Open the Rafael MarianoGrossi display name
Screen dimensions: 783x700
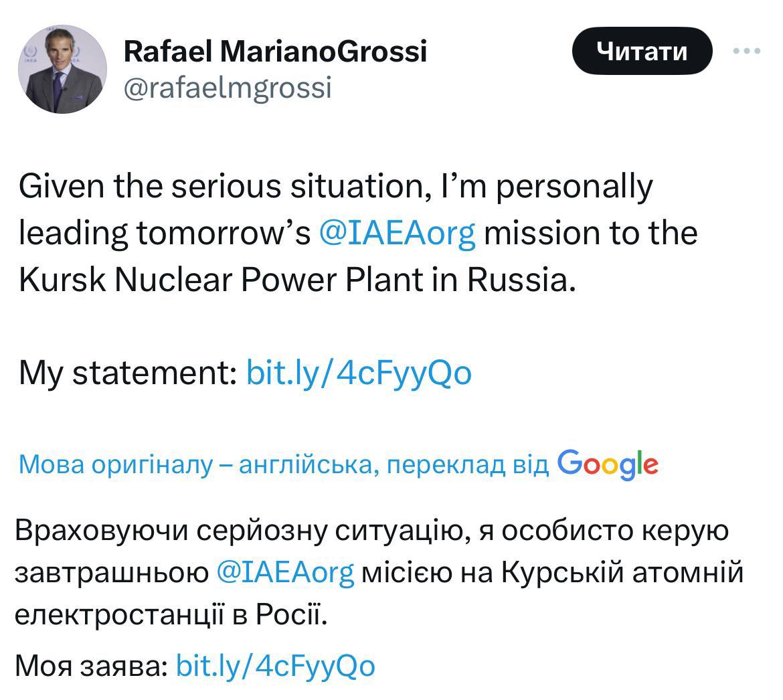(x=275, y=52)
